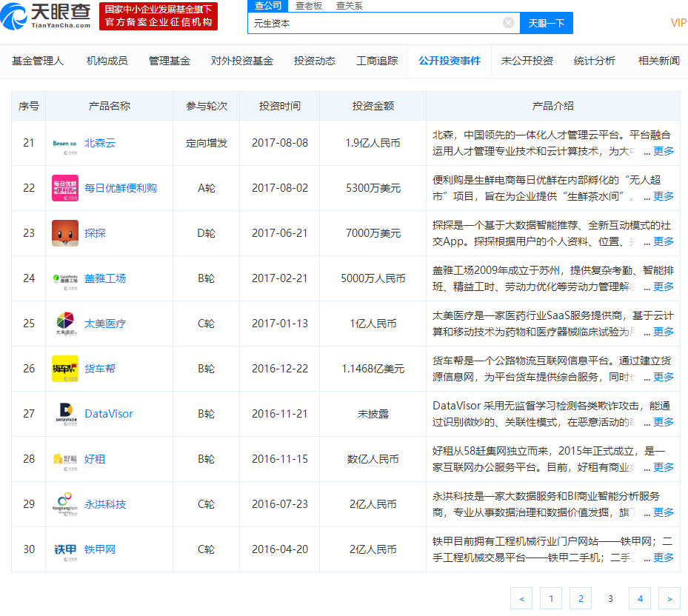Open the 好租 product link

coord(95,459)
